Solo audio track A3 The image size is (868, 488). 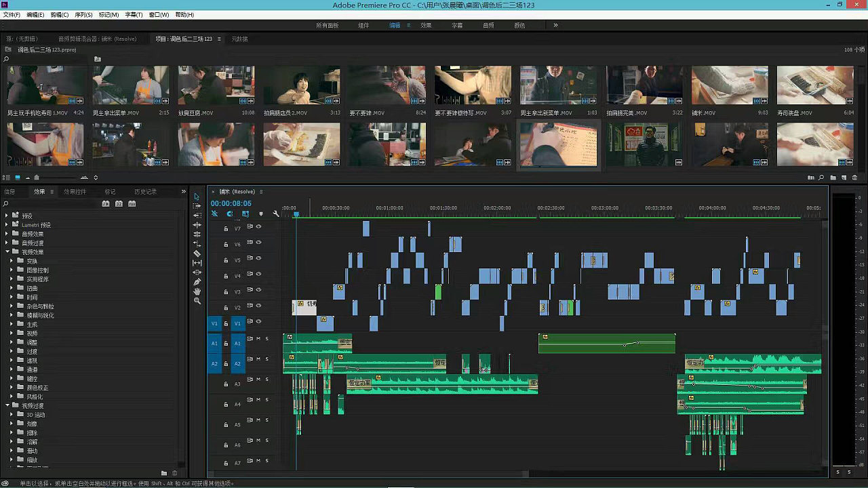267,380
